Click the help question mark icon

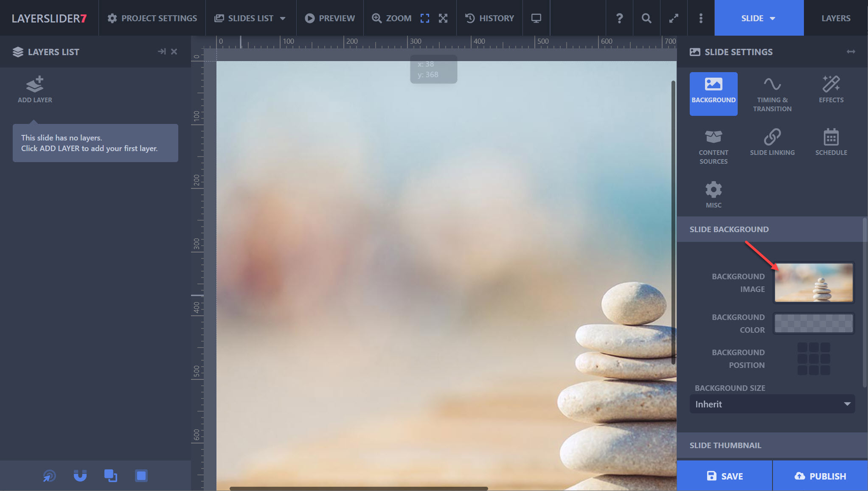pyautogui.click(x=619, y=18)
